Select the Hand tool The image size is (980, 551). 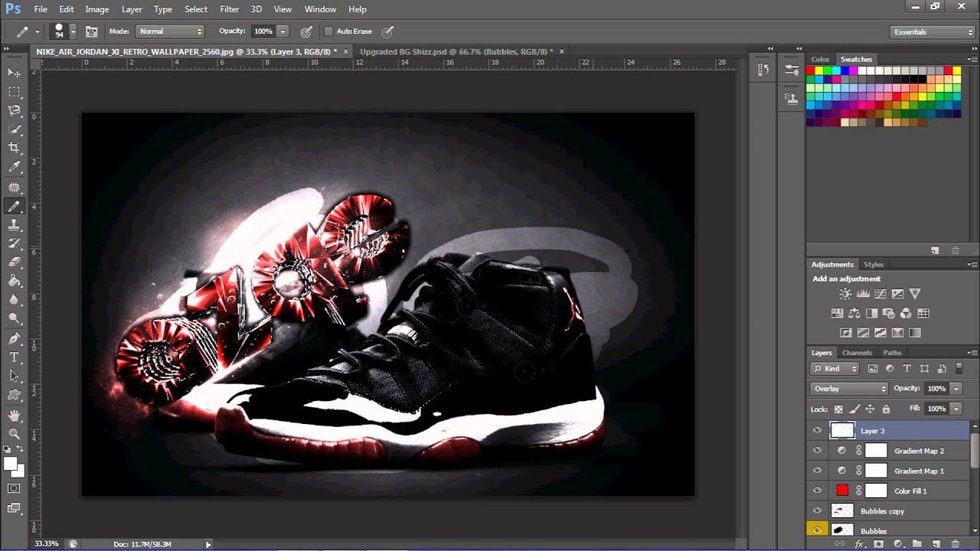pos(14,414)
